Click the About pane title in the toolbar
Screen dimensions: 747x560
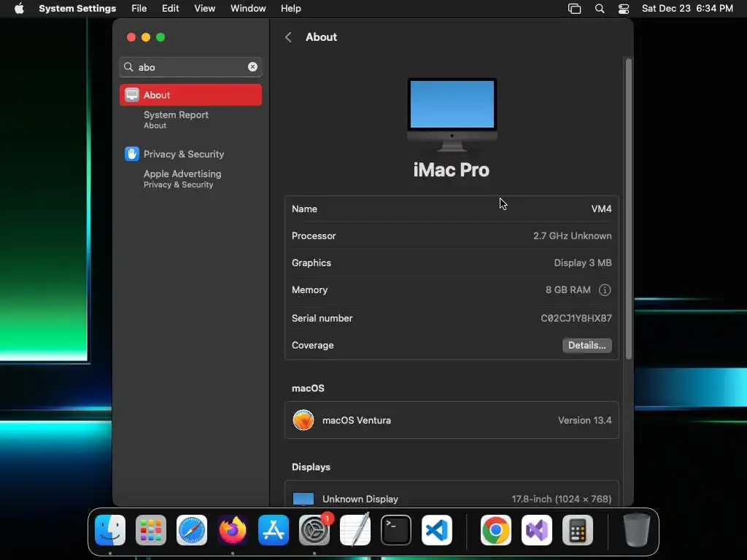point(321,37)
